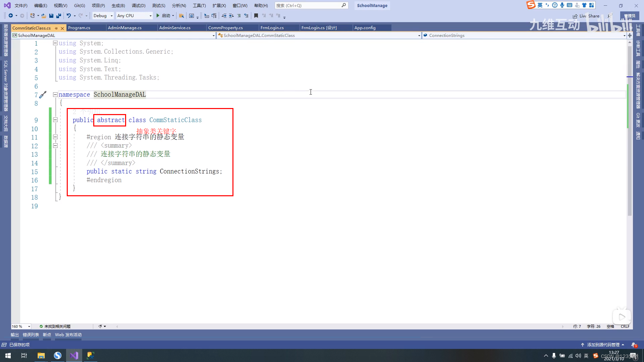
Task: Open the 错误列表 panel tab
Action: (x=31, y=335)
